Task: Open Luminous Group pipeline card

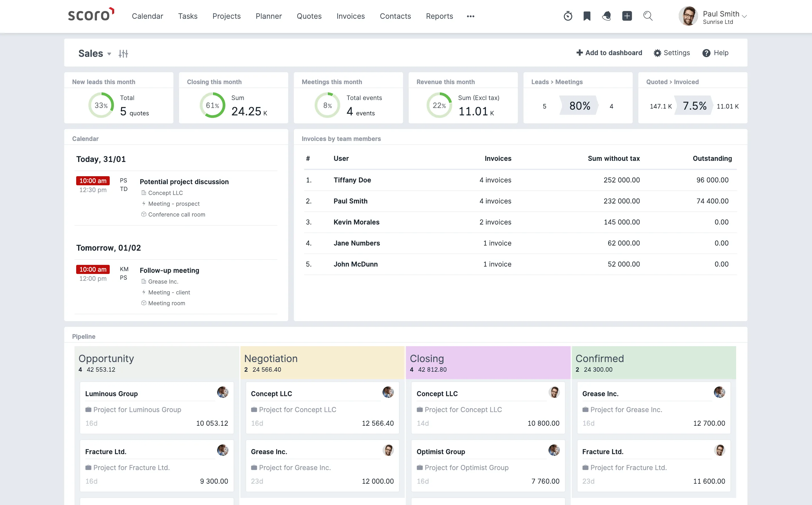Action: (x=157, y=408)
